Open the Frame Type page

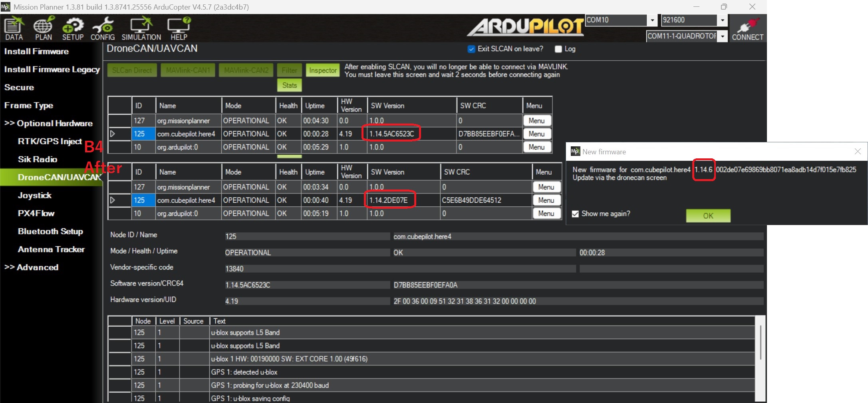[29, 105]
